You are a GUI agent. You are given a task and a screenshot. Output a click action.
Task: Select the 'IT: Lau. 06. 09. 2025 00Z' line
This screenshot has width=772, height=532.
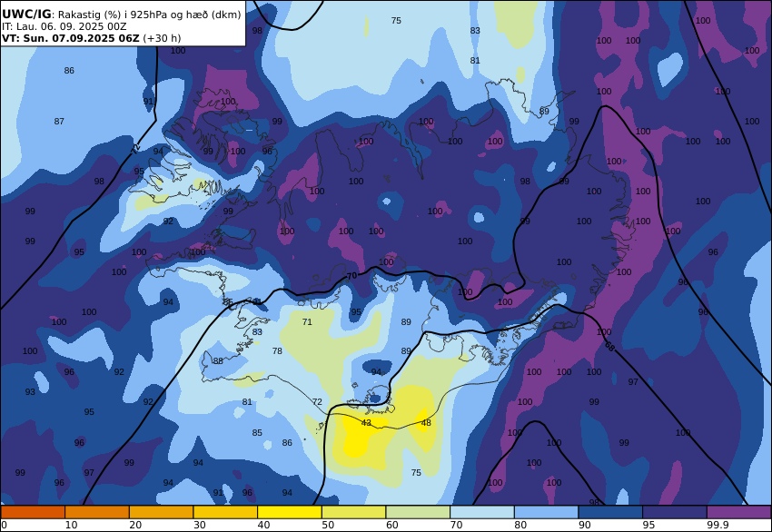click(64, 26)
